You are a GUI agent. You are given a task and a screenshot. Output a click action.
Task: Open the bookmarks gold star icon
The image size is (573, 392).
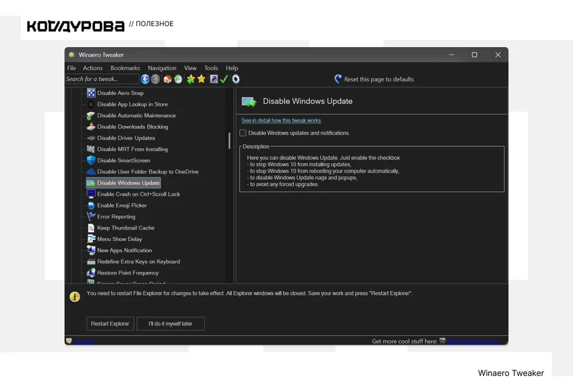[202, 79]
